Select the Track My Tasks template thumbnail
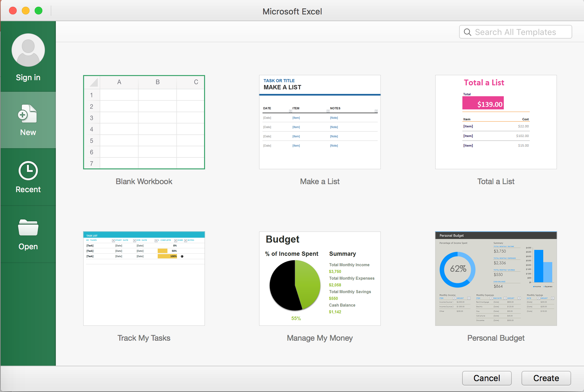Screen dimensions: 584x392 (x=144, y=278)
